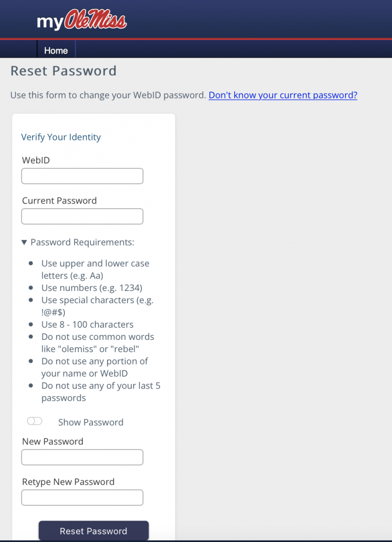Submit with the Reset Password button
Screen dimensions: 392x542
point(94,531)
